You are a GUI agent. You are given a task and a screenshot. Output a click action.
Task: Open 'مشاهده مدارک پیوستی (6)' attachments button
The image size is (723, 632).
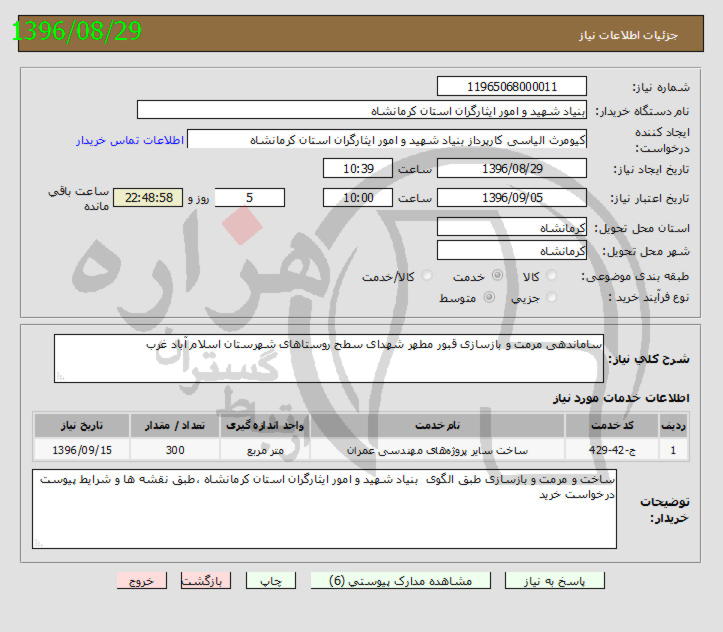401,581
